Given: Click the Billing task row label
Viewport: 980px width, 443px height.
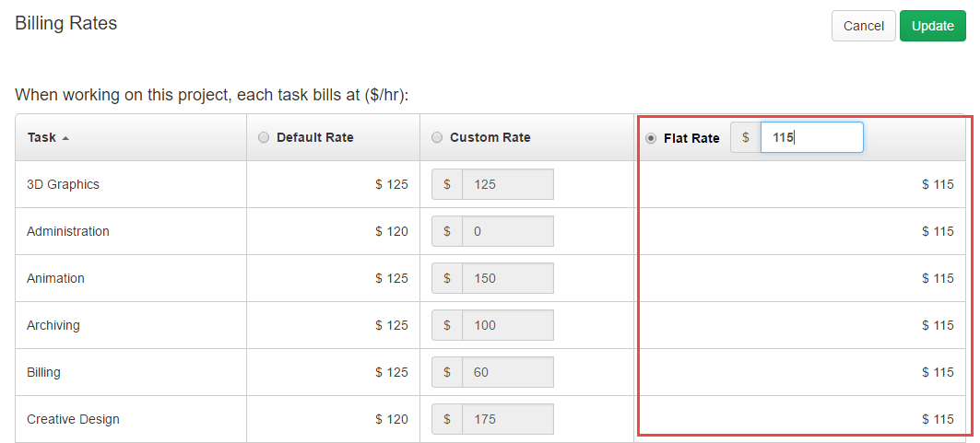Looking at the screenshot, I should [43, 372].
